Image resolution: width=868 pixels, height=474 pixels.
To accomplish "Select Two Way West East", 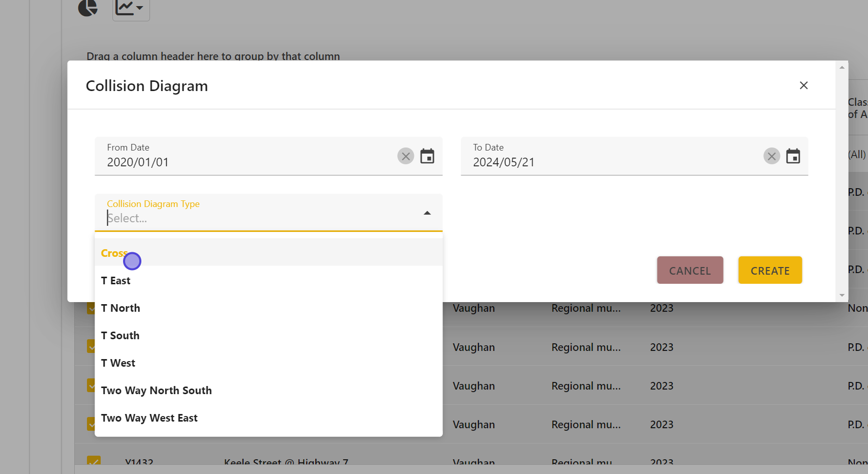I will [149, 418].
